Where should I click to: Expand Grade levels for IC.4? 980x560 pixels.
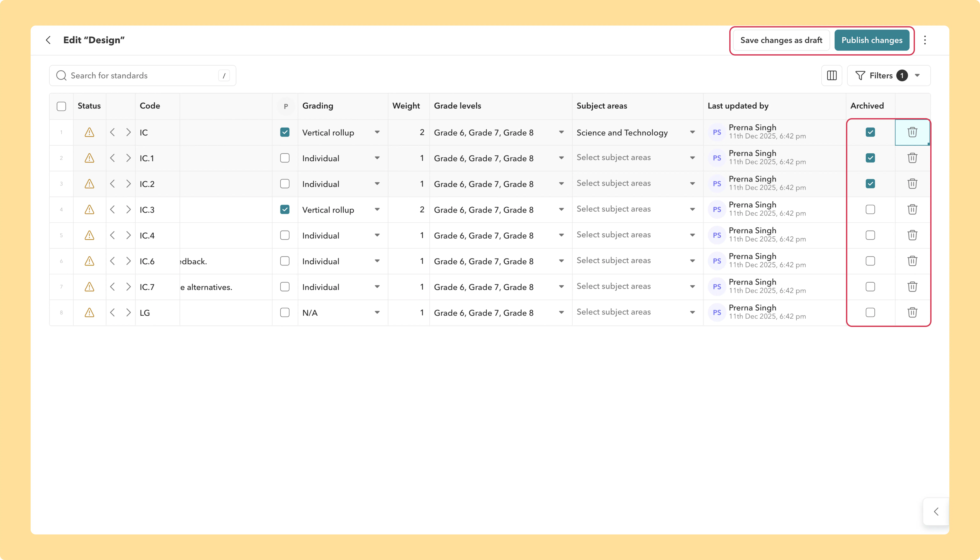tap(561, 235)
